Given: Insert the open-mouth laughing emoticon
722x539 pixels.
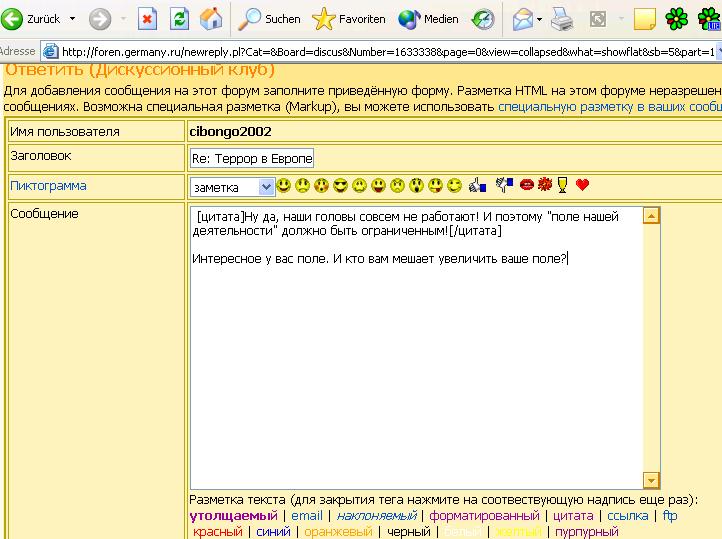Looking at the screenshot, I should (x=378, y=185).
